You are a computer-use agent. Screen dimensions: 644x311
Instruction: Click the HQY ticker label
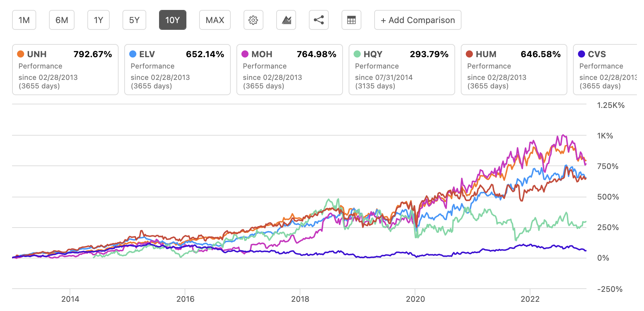[373, 54]
